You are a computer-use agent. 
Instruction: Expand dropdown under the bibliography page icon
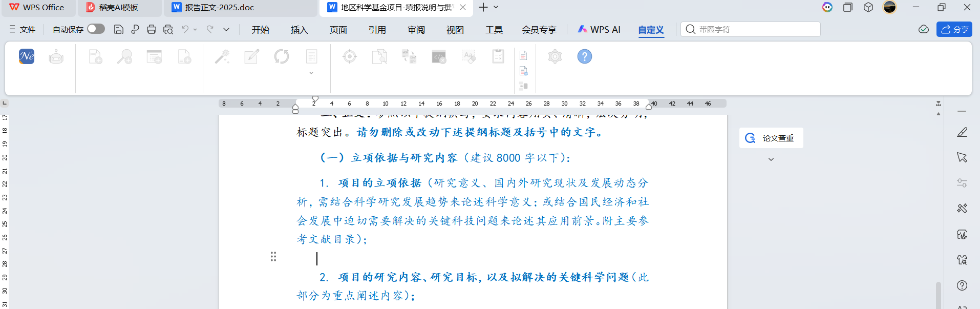pos(311,73)
